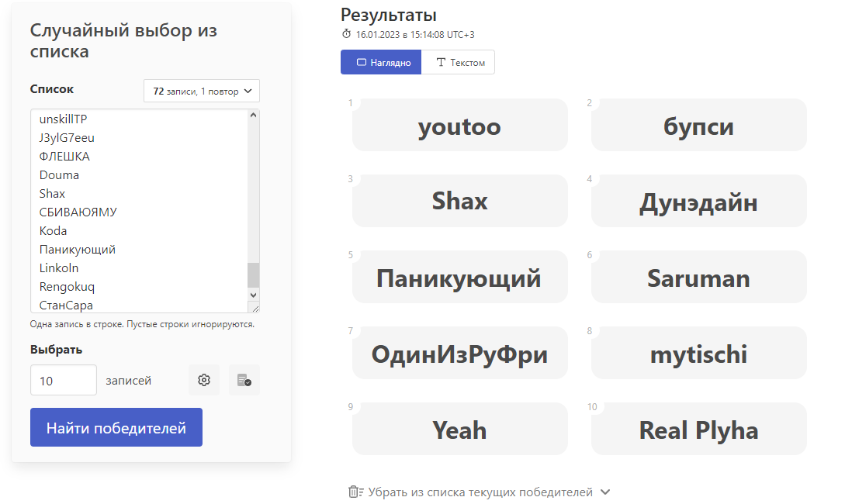This screenshot has width=852, height=504.
Task: Switch to the Наглядно view tab
Action: (381, 63)
